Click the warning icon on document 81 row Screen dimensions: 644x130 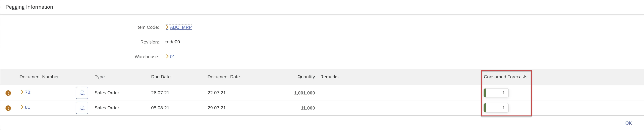point(8,108)
